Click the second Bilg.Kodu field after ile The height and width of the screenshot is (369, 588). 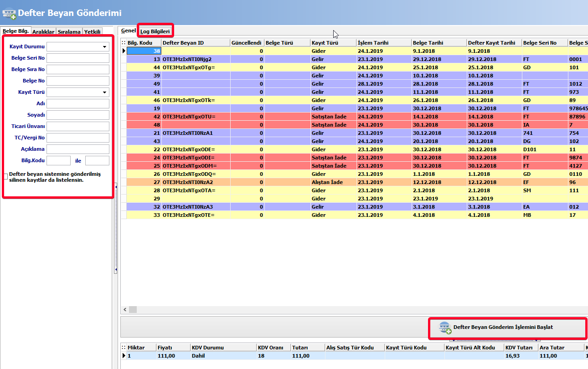coord(97,161)
